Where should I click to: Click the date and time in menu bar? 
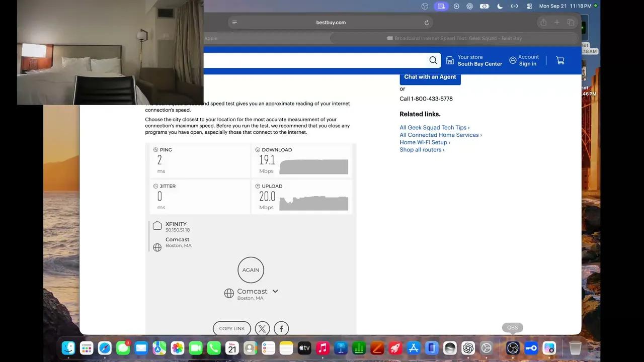(x=565, y=6)
